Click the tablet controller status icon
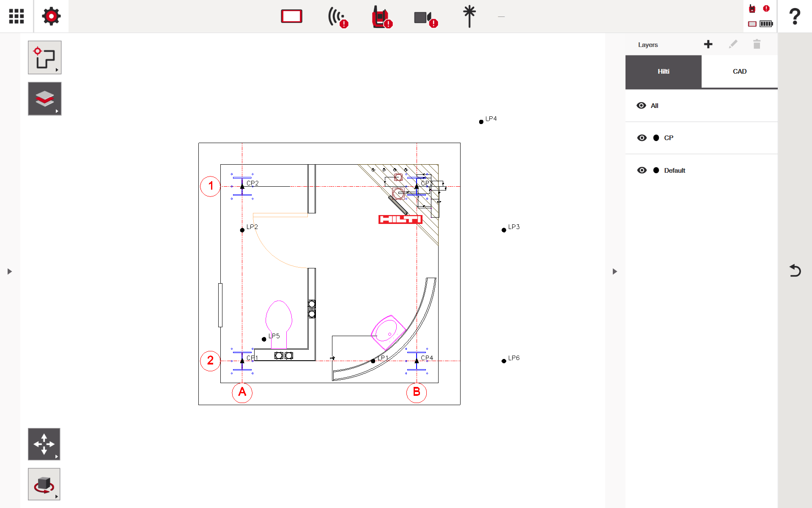 (x=291, y=17)
